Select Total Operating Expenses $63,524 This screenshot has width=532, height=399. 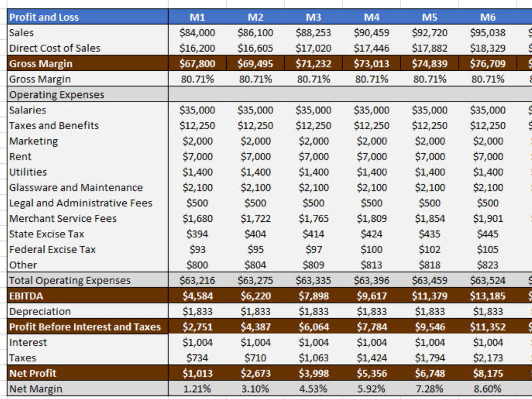pos(487,280)
